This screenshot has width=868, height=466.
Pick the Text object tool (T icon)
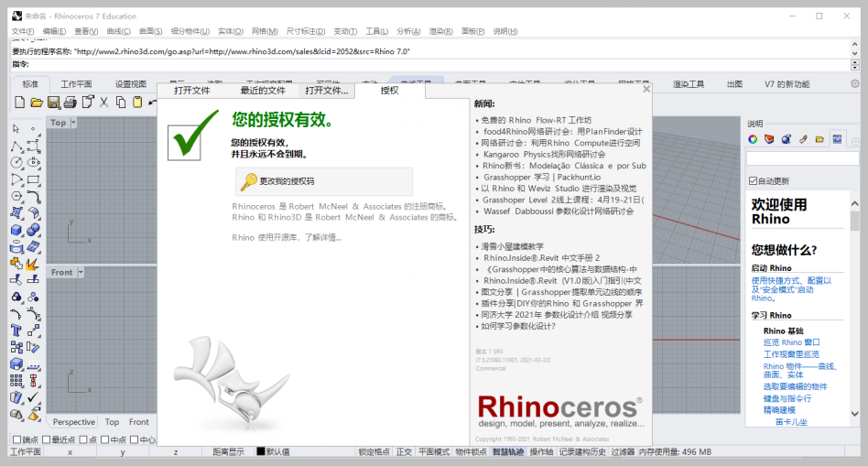point(16,331)
